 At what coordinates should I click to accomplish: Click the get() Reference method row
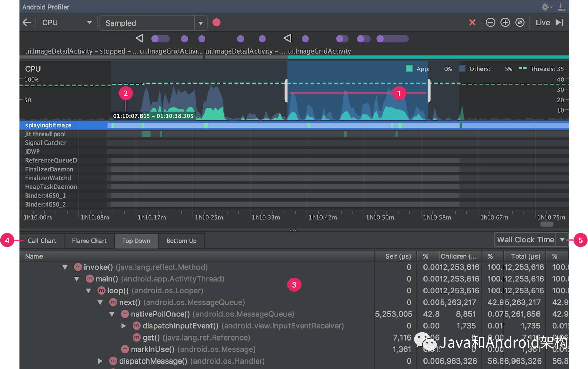(294, 338)
